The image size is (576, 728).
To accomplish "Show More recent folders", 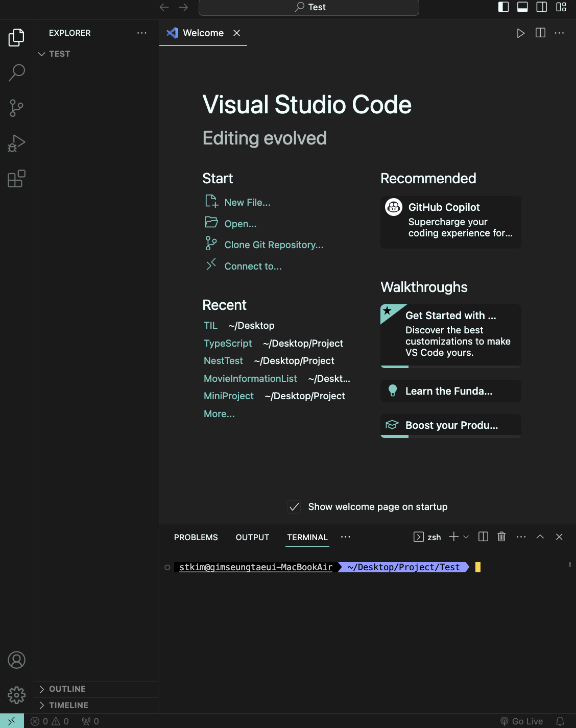I will coord(219,414).
